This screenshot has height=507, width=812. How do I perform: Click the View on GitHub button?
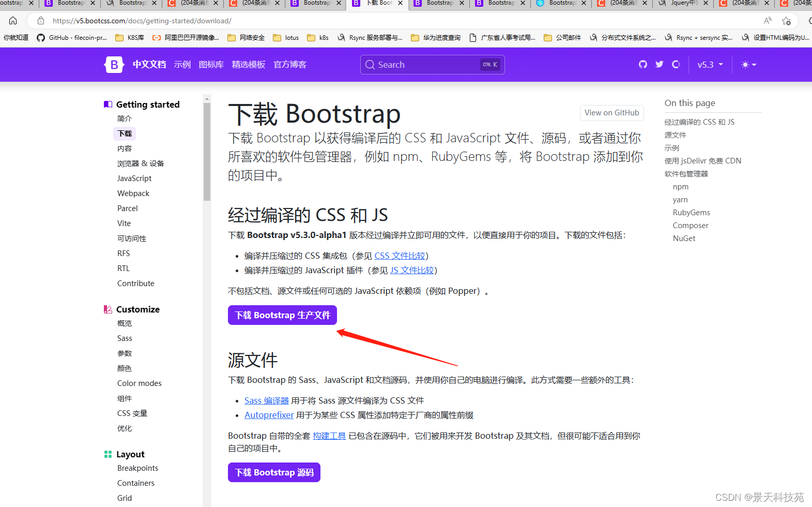[x=611, y=113]
